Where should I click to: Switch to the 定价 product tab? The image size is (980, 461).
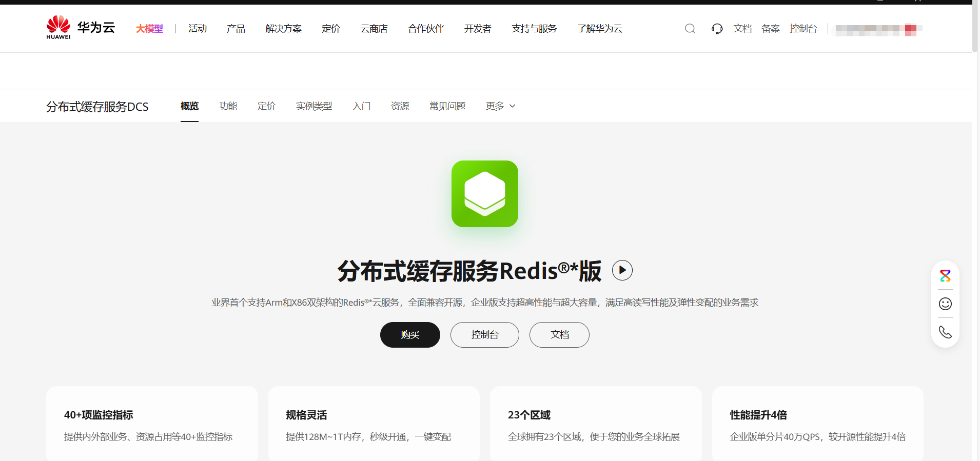[267, 106]
